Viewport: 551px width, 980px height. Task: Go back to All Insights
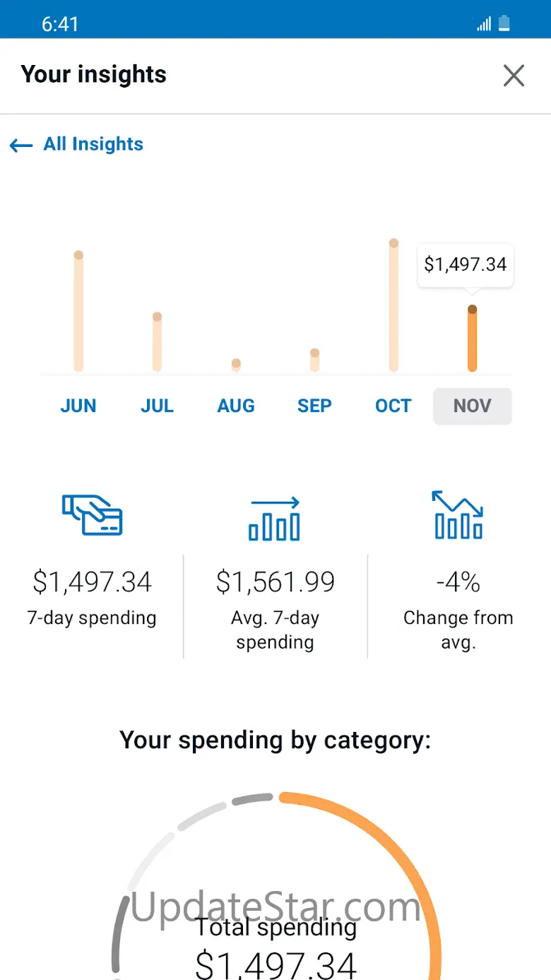click(93, 144)
